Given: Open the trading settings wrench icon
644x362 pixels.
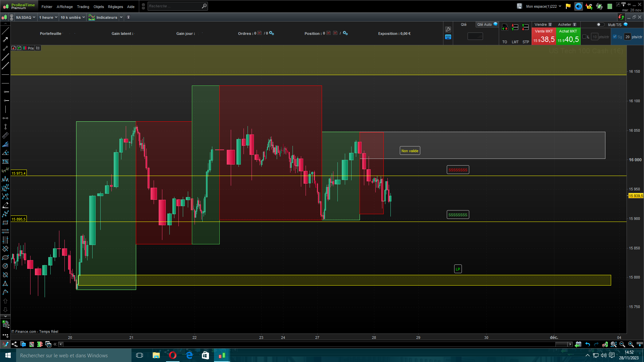Looking at the screenshot, I should (x=448, y=29).
